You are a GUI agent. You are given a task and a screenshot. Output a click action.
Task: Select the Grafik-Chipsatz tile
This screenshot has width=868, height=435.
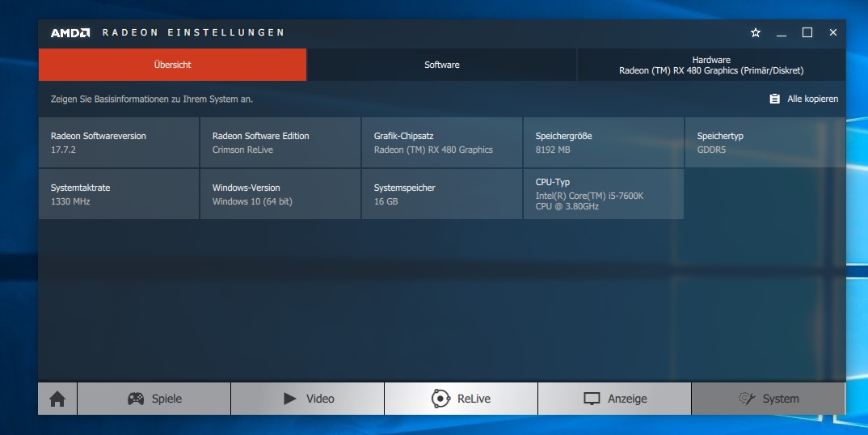pyautogui.click(x=442, y=142)
